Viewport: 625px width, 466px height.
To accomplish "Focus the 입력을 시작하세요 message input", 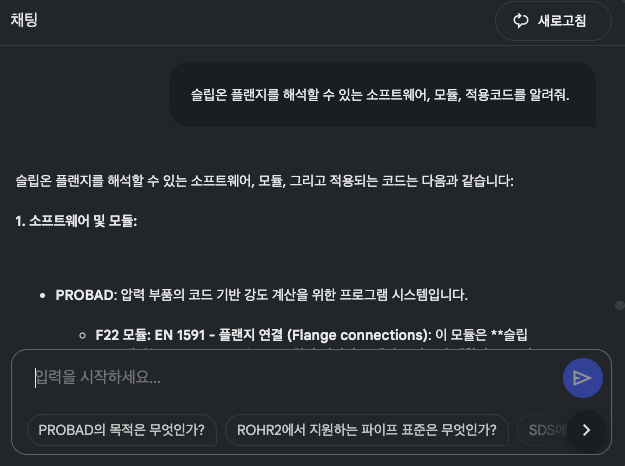I will point(290,377).
